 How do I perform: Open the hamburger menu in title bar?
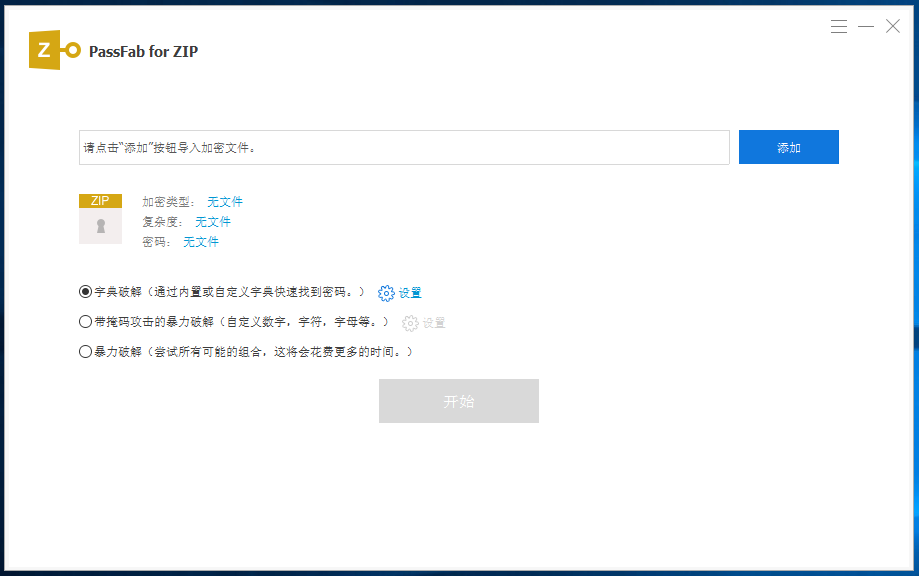click(839, 27)
